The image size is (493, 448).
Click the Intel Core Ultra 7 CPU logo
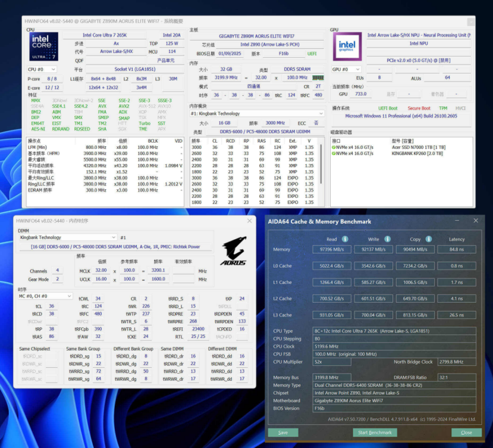[x=43, y=46]
